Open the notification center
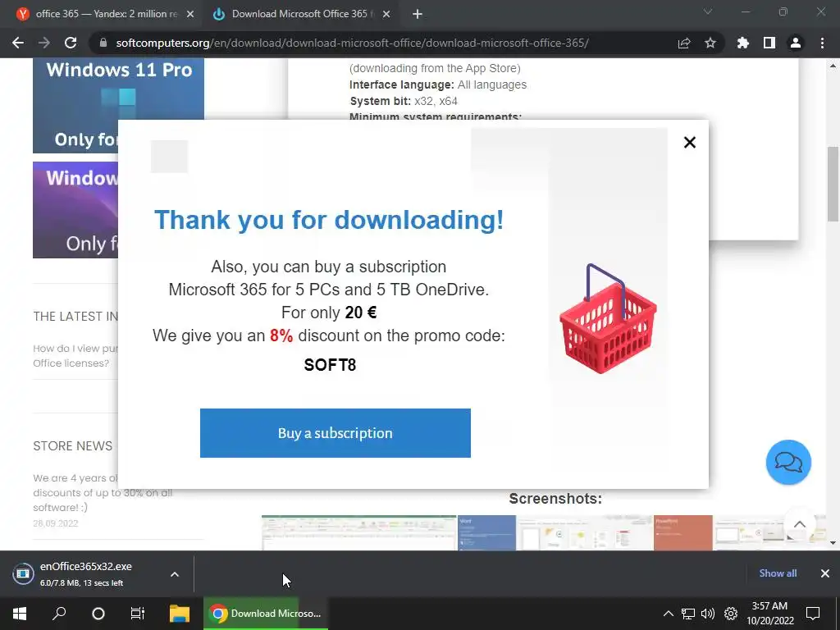The height and width of the screenshot is (630, 840). 813,614
